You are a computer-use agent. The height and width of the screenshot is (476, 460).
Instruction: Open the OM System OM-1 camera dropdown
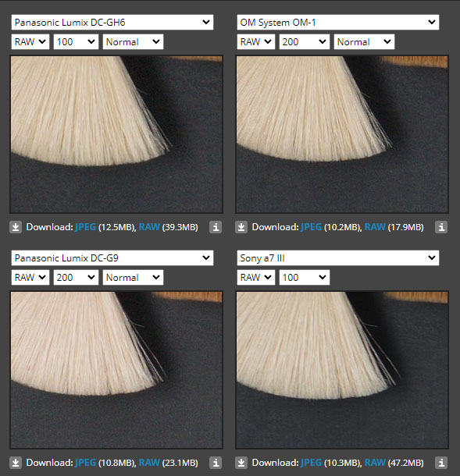coord(338,22)
